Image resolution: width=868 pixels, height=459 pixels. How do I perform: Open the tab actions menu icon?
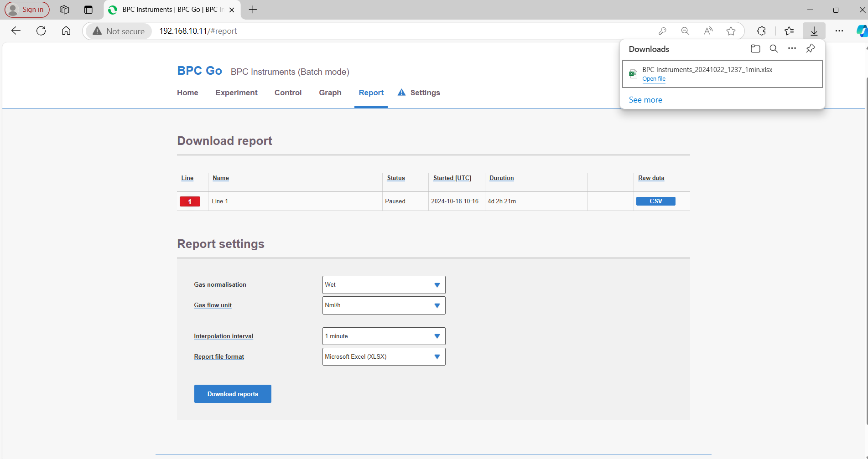[x=88, y=10]
